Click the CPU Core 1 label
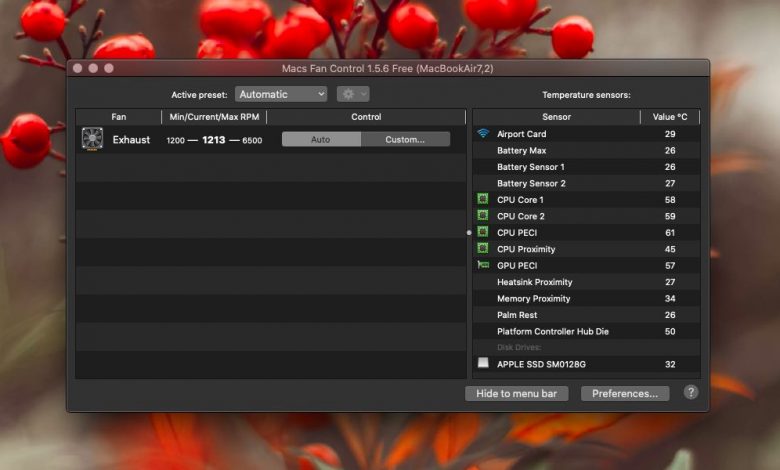 pyautogui.click(x=520, y=199)
